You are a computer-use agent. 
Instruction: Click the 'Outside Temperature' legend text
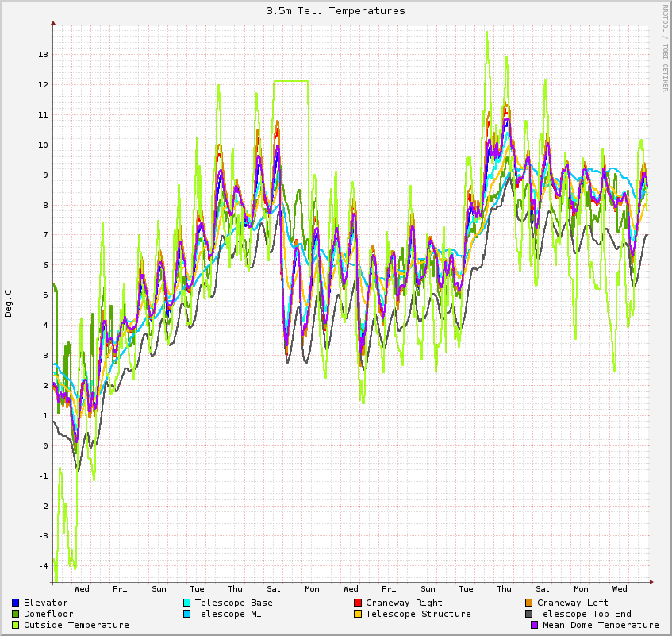[76, 625]
